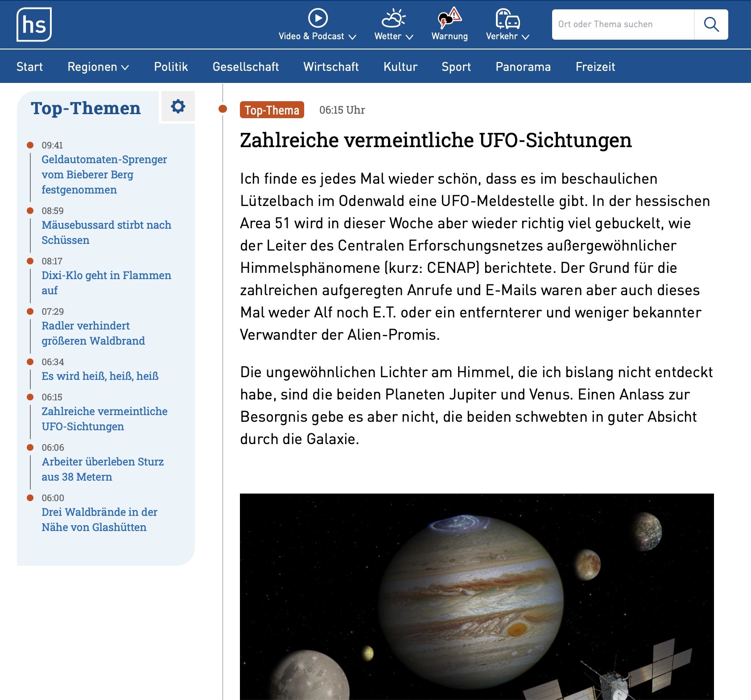
Task: Focus the 'Ort oder Thema suchen' field
Action: [x=623, y=25]
